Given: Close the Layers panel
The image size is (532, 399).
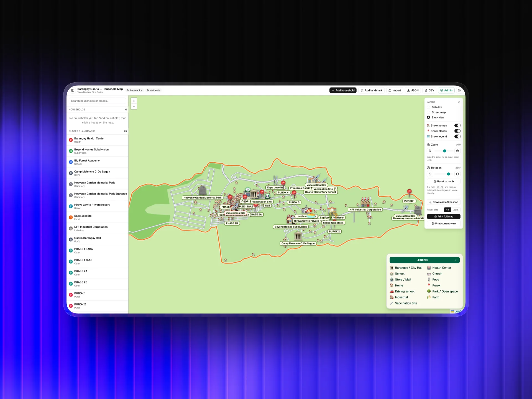Looking at the screenshot, I should coord(459,102).
